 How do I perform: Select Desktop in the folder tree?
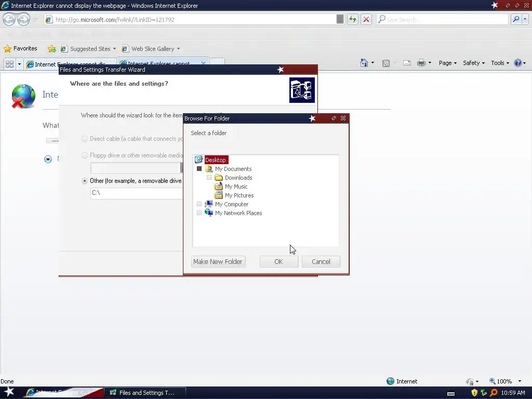(x=216, y=160)
